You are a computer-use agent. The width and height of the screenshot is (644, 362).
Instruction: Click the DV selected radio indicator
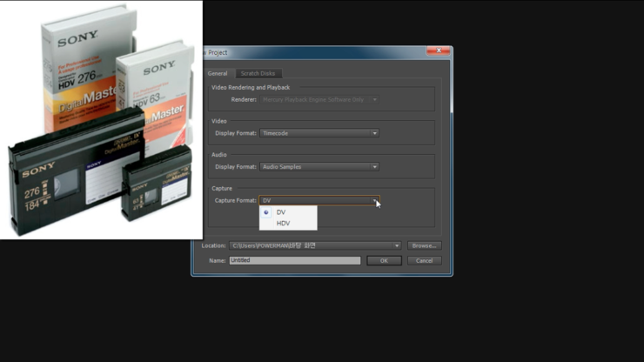[x=266, y=212]
